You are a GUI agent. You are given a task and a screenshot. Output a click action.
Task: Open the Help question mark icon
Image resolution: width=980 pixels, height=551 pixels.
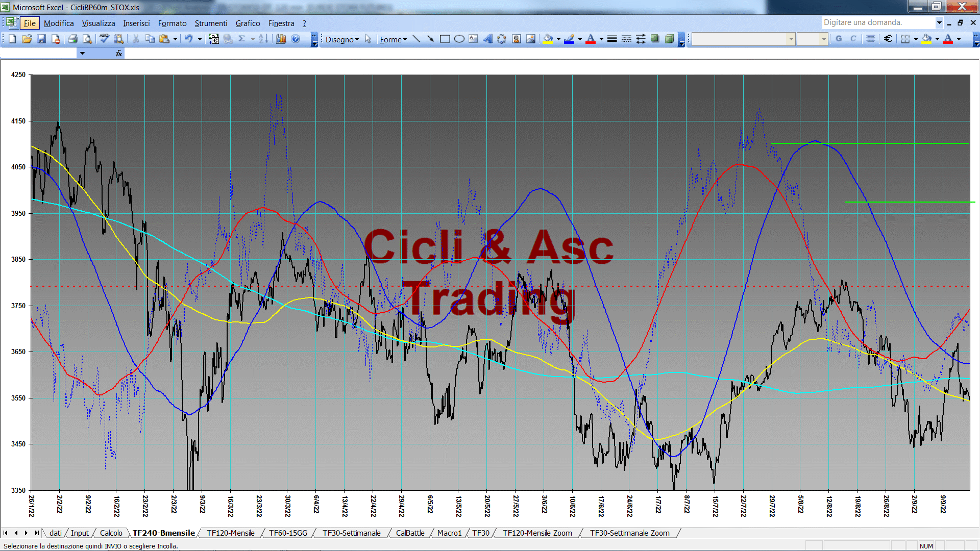[x=296, y=39]
